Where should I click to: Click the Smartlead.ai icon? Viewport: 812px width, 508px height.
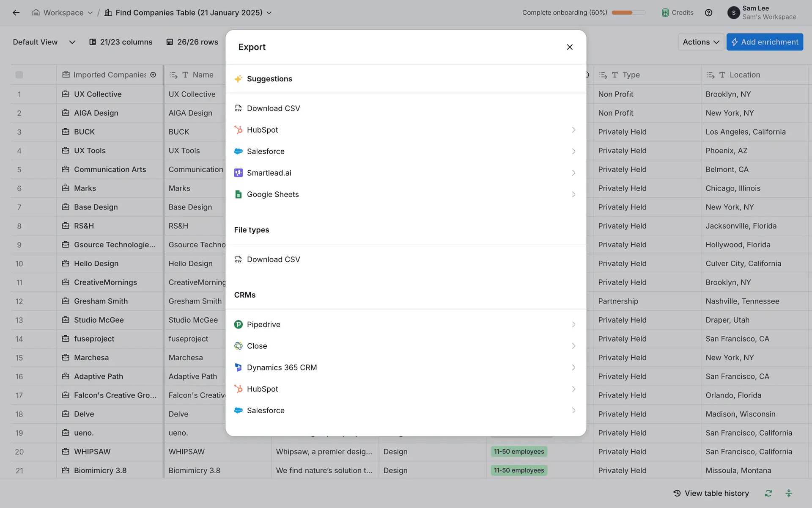(239, 173)
